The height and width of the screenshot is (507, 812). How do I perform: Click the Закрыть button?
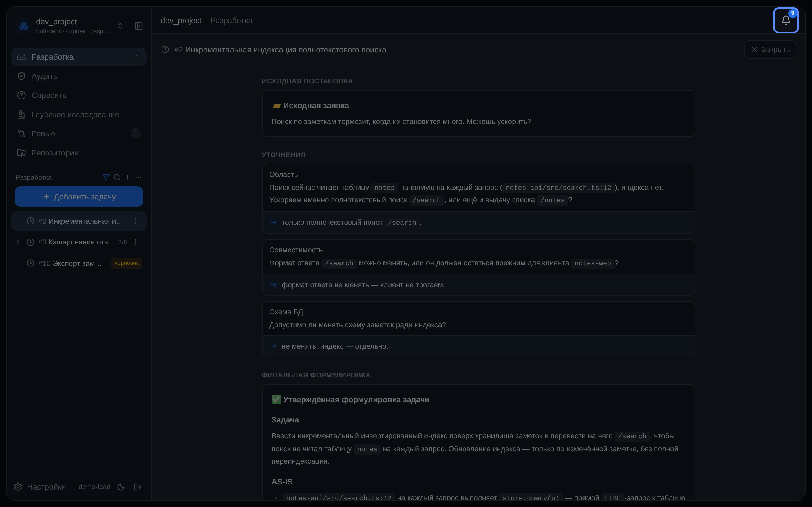tap(770, 49)
